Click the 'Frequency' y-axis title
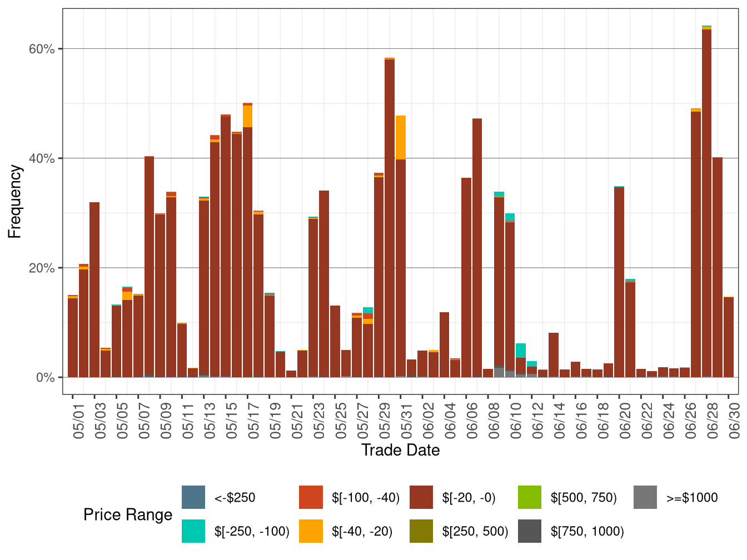The height and width of the screenshot is (560, 747). coord(14,202)
